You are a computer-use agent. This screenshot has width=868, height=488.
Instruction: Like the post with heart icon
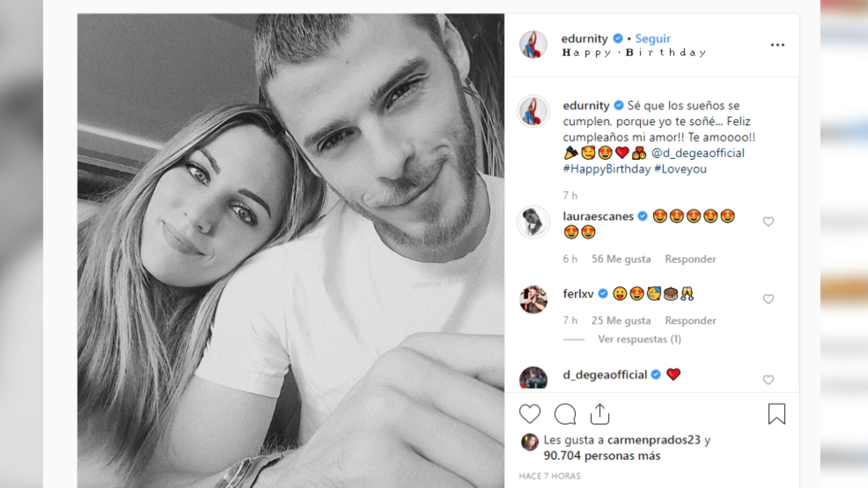pyautogui.click(x=529, y=414)
